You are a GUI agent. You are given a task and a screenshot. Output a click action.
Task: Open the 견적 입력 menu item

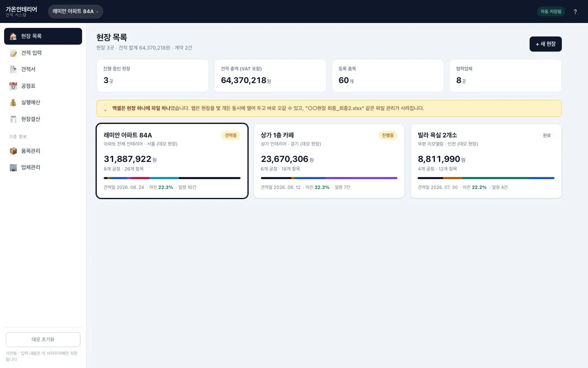pyautogui.click(x=43, y=53)
